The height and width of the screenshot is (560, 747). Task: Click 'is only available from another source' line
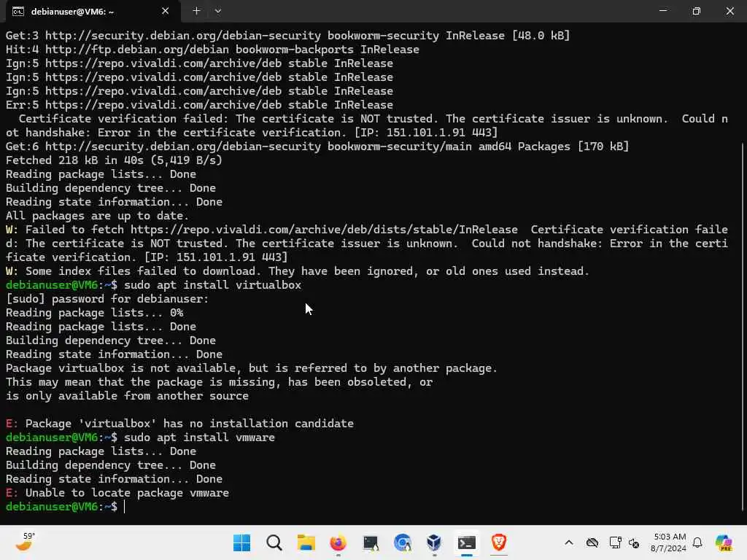tap(127, 396)
